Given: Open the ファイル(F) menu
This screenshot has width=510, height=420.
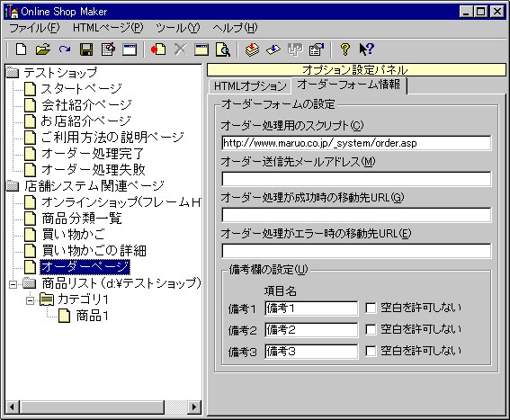Looking at the screenshot, I should [x=34, y=28].
